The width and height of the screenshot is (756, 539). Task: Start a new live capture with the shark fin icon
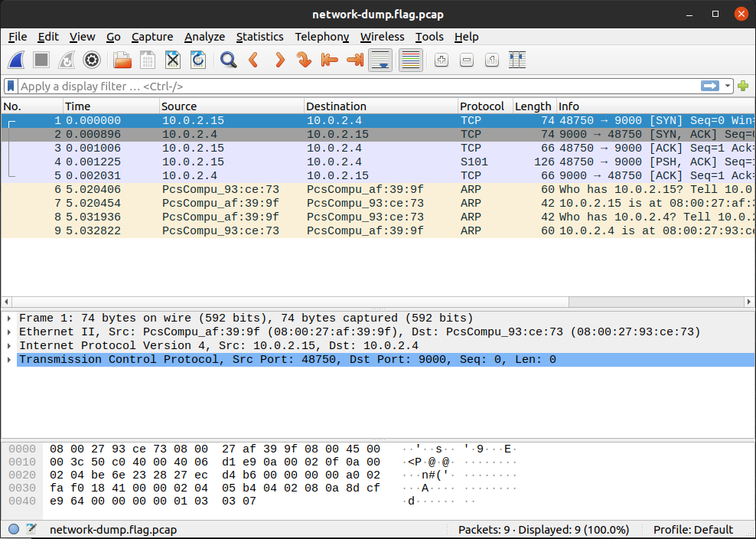[16, 60]
